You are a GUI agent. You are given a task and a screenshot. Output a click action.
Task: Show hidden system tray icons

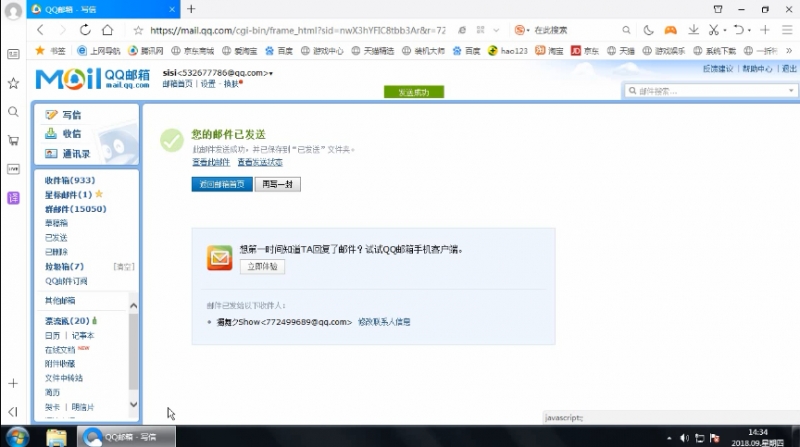tap(669, 438)
